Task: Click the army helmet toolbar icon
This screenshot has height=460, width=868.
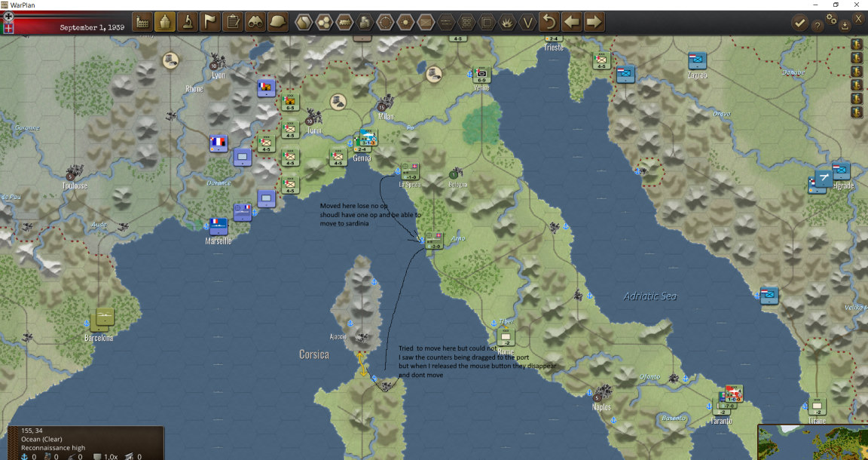Action: point(278,22)
